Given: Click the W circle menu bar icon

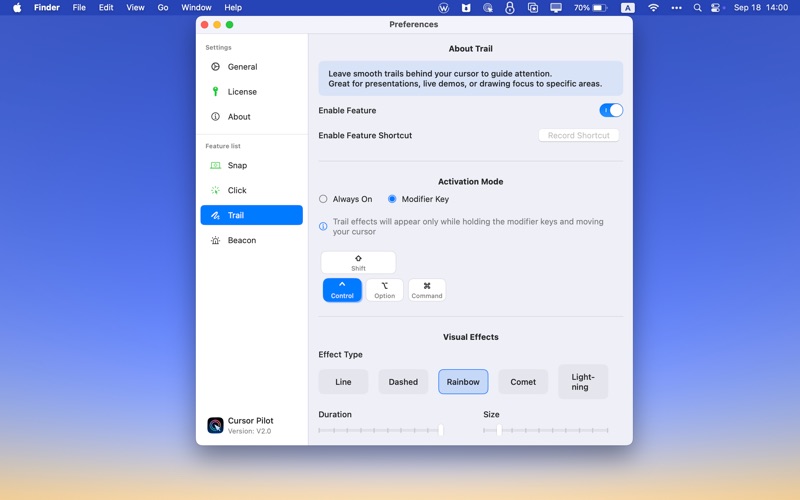Looking at the screenshot, I should point(443,8).
